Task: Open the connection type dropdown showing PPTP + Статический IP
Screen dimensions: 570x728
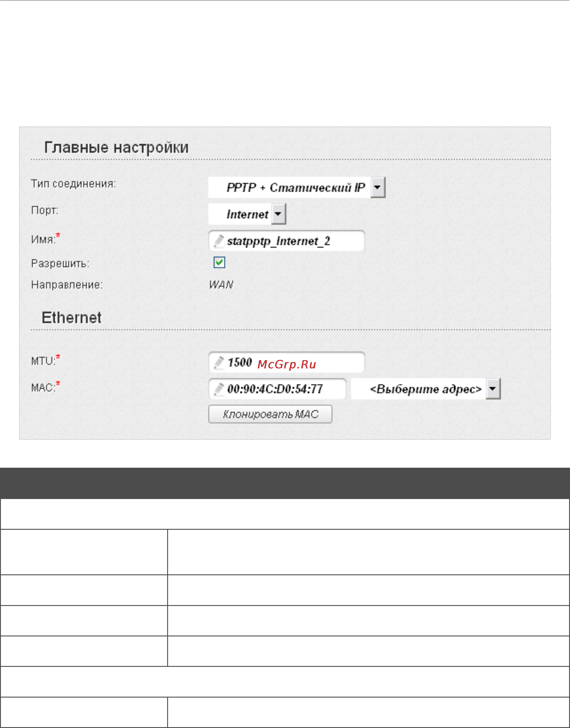Action: [x=297, y=188]
